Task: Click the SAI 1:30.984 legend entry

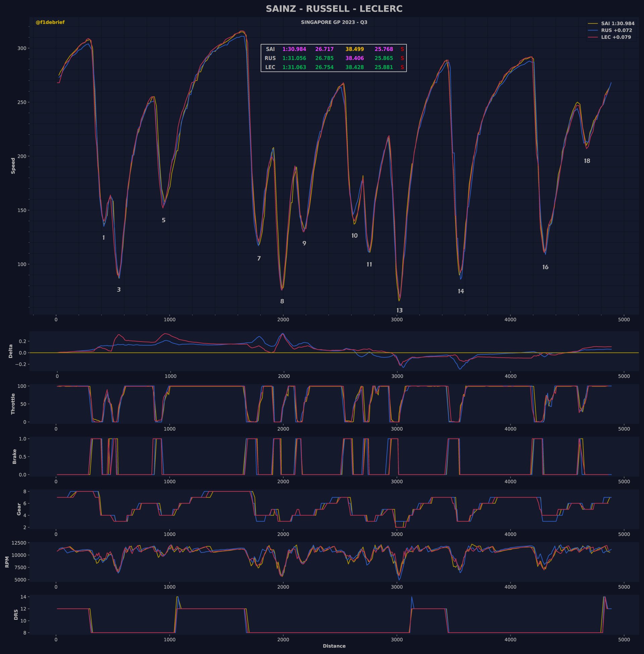Action: click(x=617, y=24)
